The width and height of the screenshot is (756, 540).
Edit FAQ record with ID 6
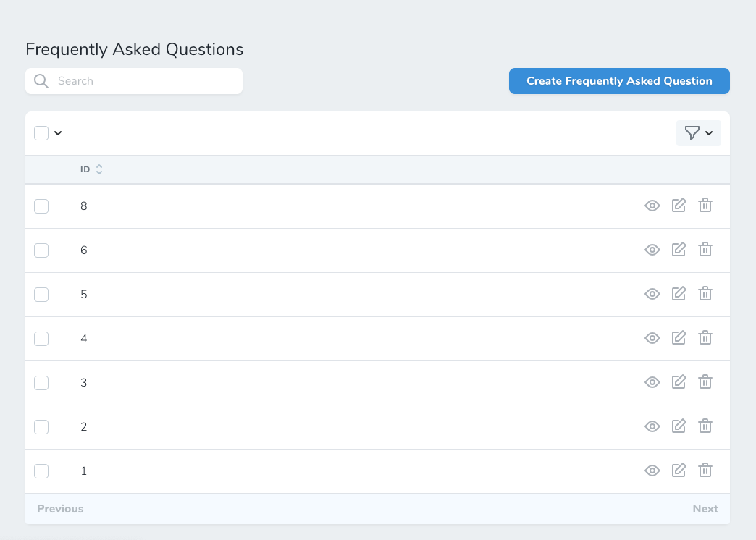[x=679, y=250]
